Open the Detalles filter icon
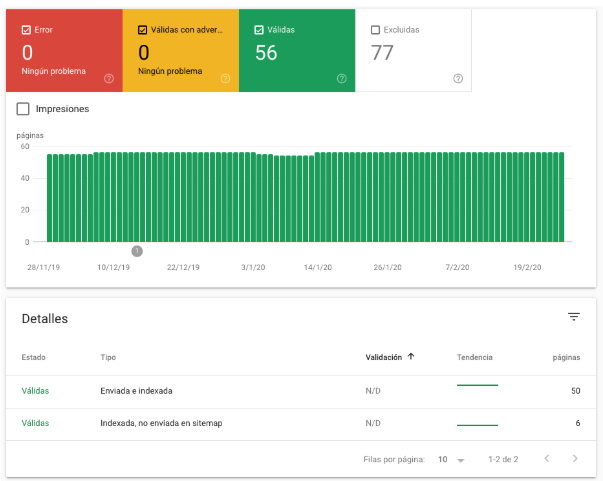This screenshot has height=481, width=603. coord(574,317)
